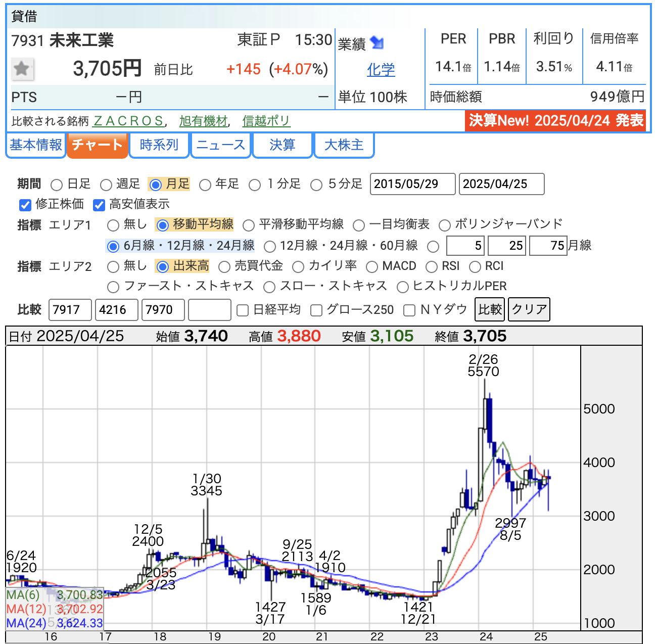Click the 決算New! 2025/04/24 発表 banner
This screenshot has height=644, width=657.
point(556,121)
